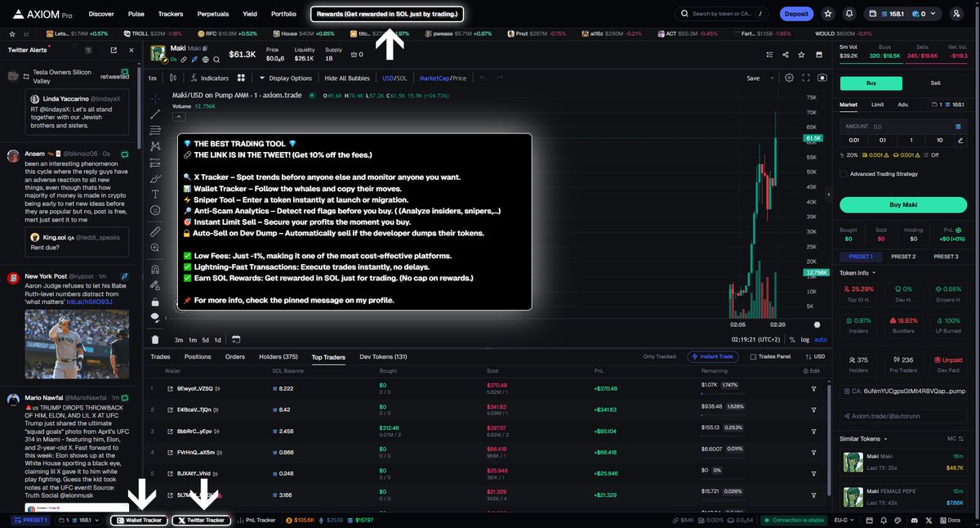980x528 pixels.
Task: Switch currency display USD/SOL toggle
Action: point(394,78)
